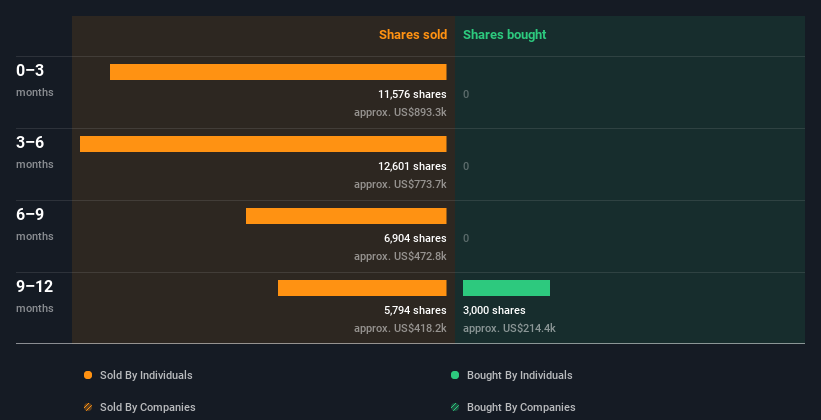Click the approx. US$418.2k value
This screenshot has height=420, width=821.
400,328
